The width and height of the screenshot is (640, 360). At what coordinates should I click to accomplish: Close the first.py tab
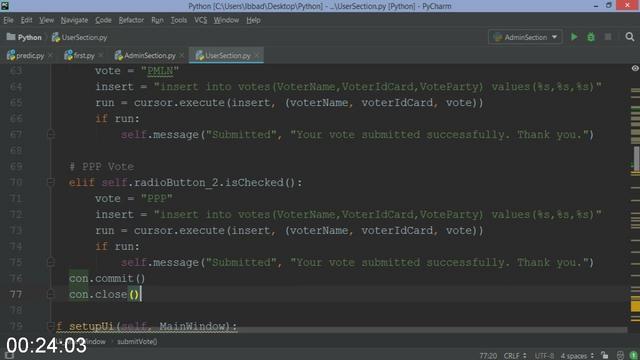click(100, 55)
